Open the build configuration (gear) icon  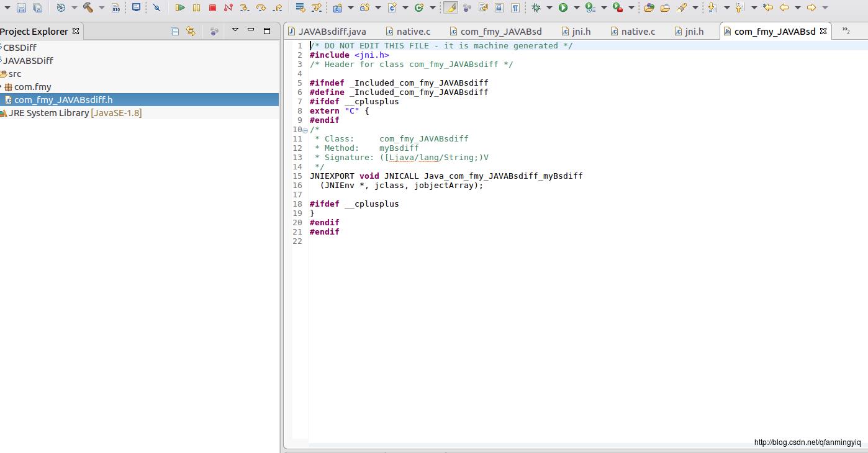(61, 7)
